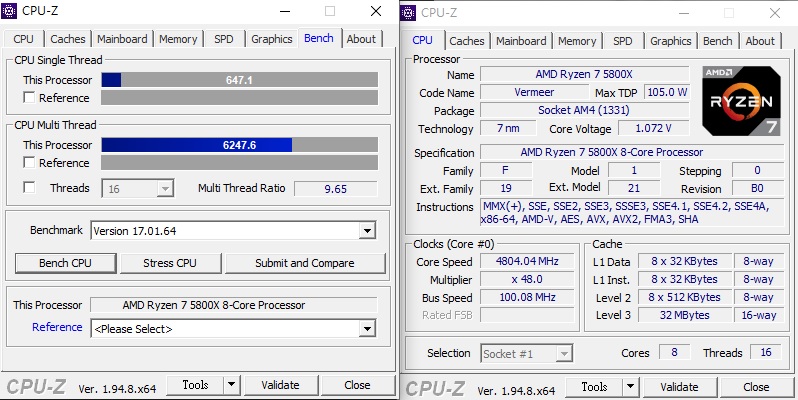The width and height of the screenshot is (798, 400).
Task: Click the Specification field text
Action: [x=632, y=152]
